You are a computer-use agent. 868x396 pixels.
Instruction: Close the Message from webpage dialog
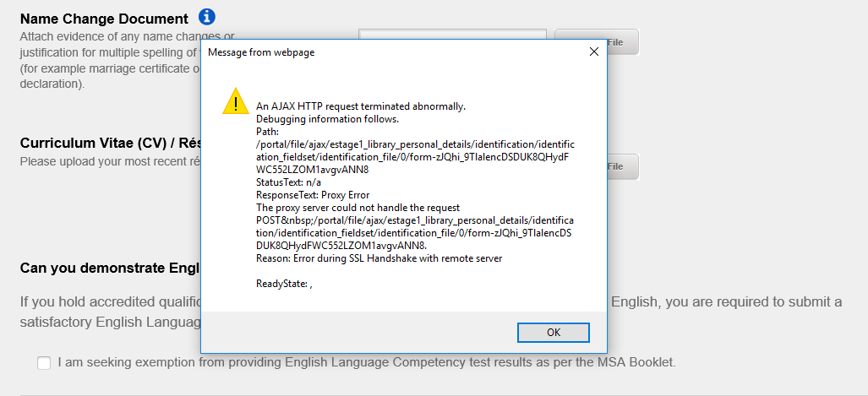tap(593, 52)
